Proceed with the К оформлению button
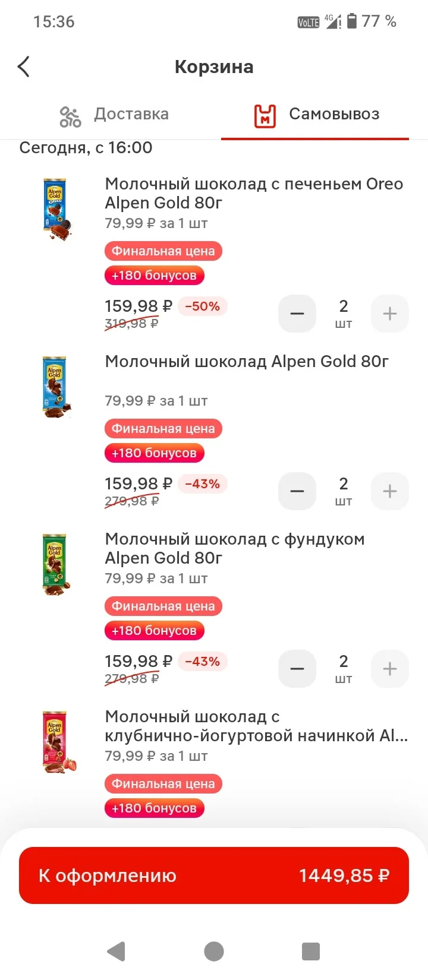 [x=214, y=875]
